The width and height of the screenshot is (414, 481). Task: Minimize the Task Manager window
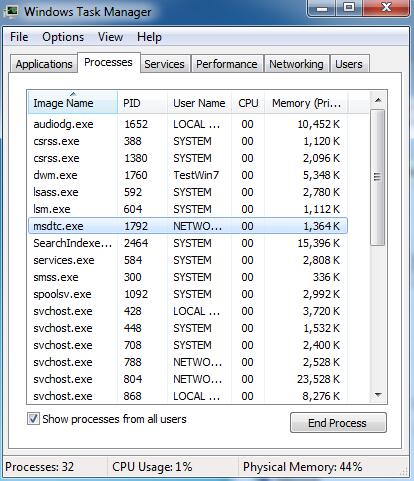pyautogui.click(x=321, y=8)
